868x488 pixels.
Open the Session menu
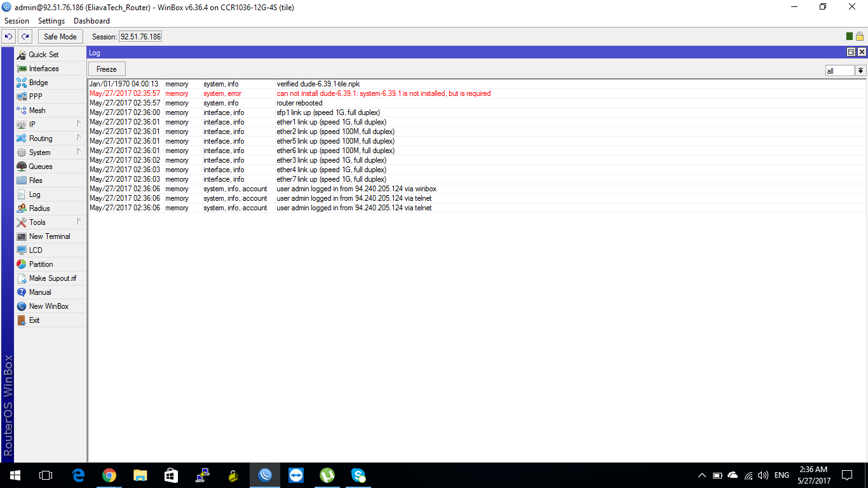pyautogui.click(x=17, y=21)
